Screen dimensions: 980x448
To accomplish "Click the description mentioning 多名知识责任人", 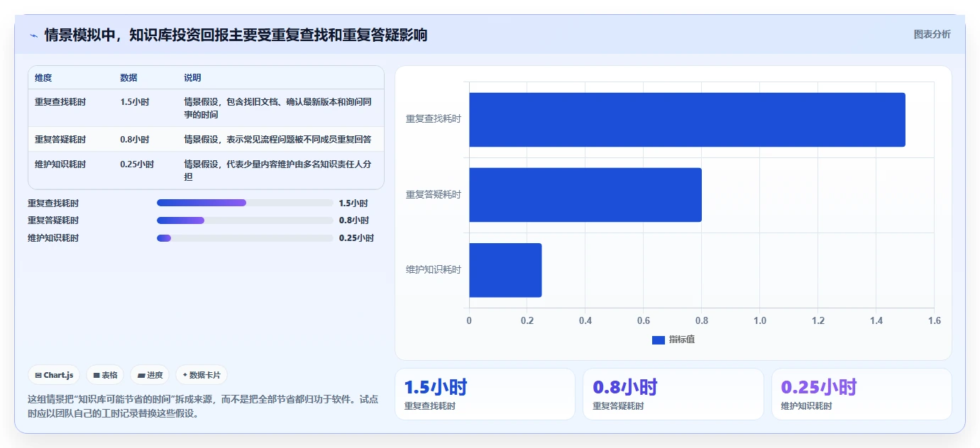I will [277, 171].
